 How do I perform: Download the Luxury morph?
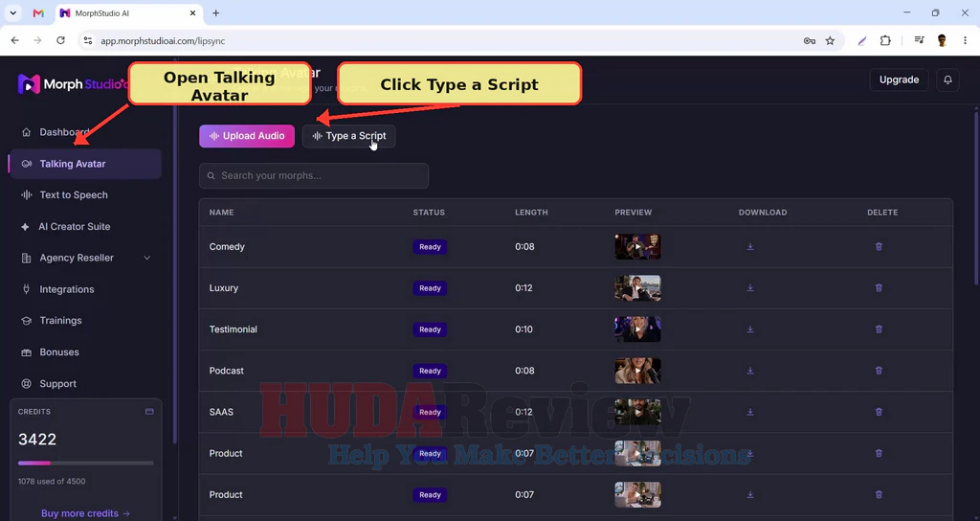pos(750,288)
